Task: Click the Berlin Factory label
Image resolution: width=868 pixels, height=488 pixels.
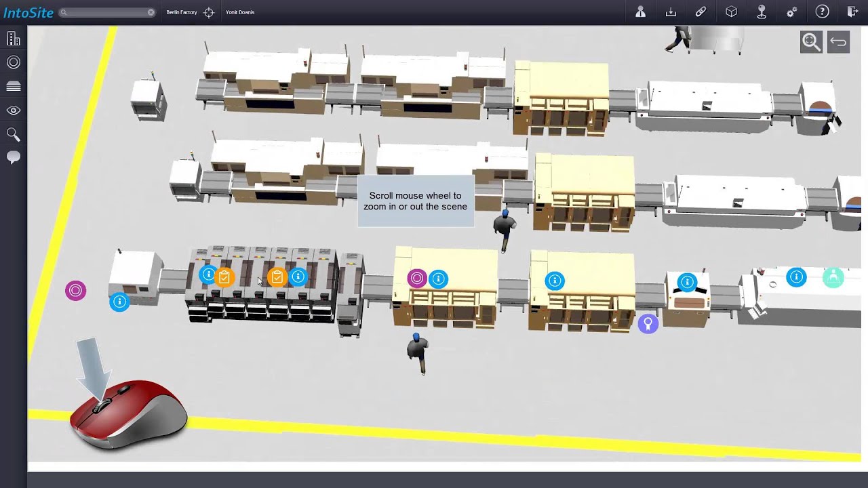Action: (182, 12)
